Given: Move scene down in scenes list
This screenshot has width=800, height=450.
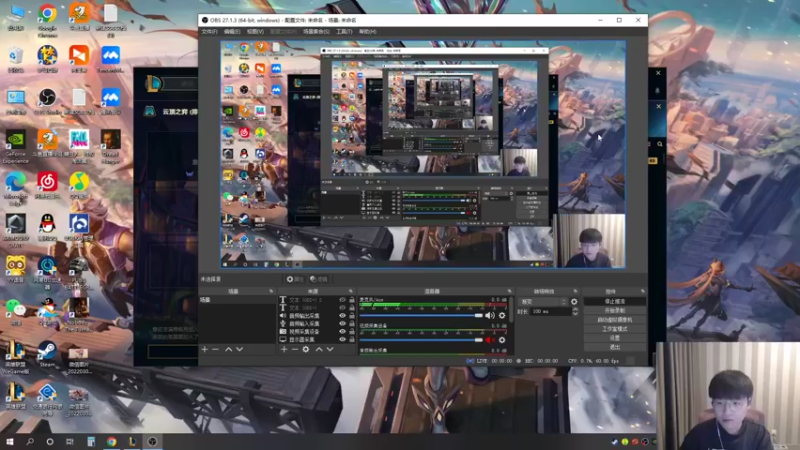Looking at the screenshot, I should pos(240,349).
